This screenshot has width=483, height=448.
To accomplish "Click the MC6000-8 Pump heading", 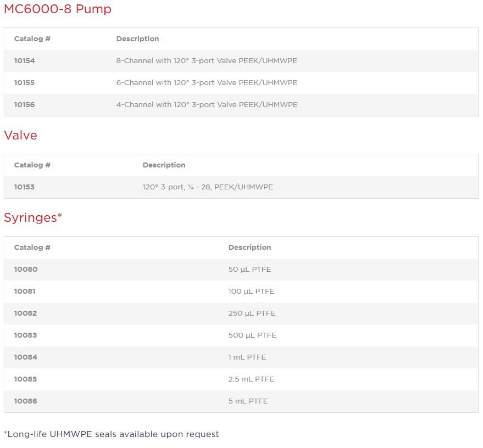I will [58, 9].
